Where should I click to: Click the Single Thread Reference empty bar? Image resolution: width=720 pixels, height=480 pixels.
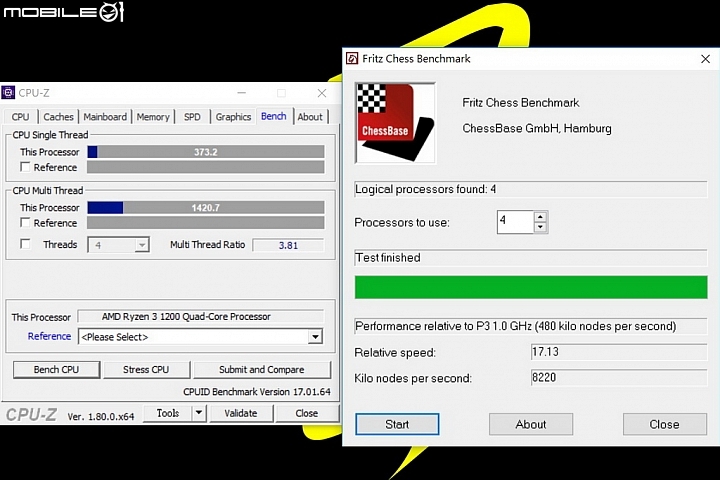[206, 167]
